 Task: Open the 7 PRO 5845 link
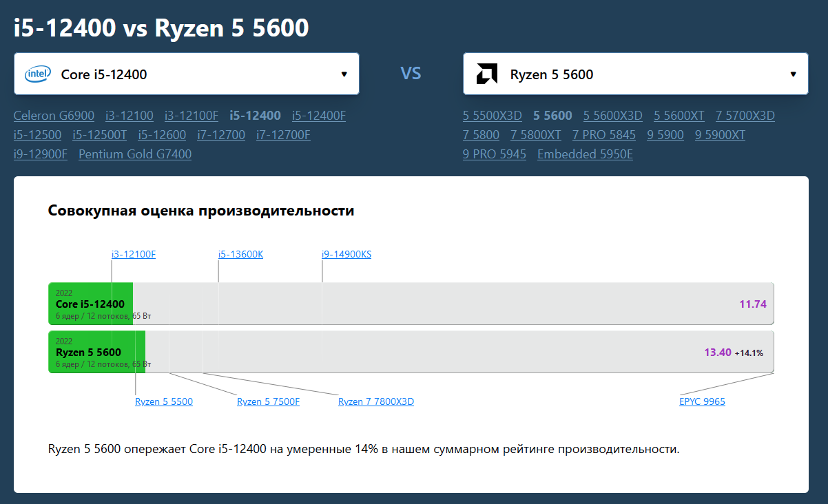pyautogui.click(x=604, y=135)
